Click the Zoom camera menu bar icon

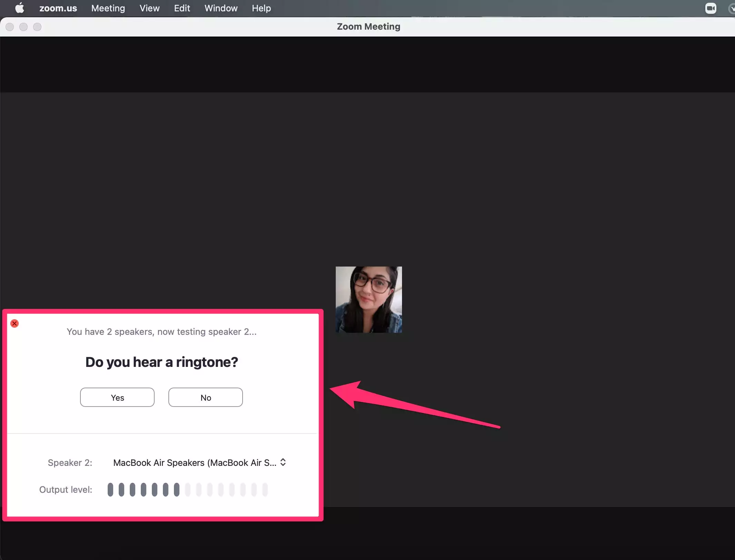710,8
